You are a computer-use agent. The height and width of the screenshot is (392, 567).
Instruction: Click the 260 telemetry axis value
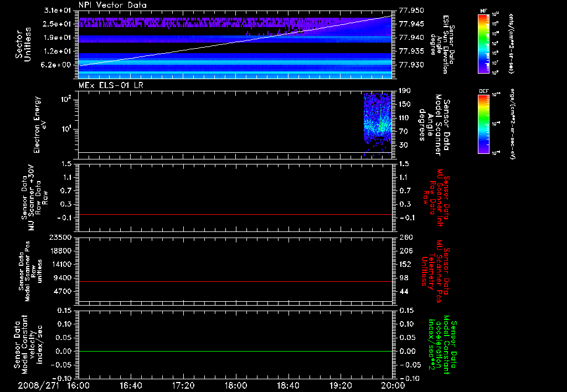[406, 238]
